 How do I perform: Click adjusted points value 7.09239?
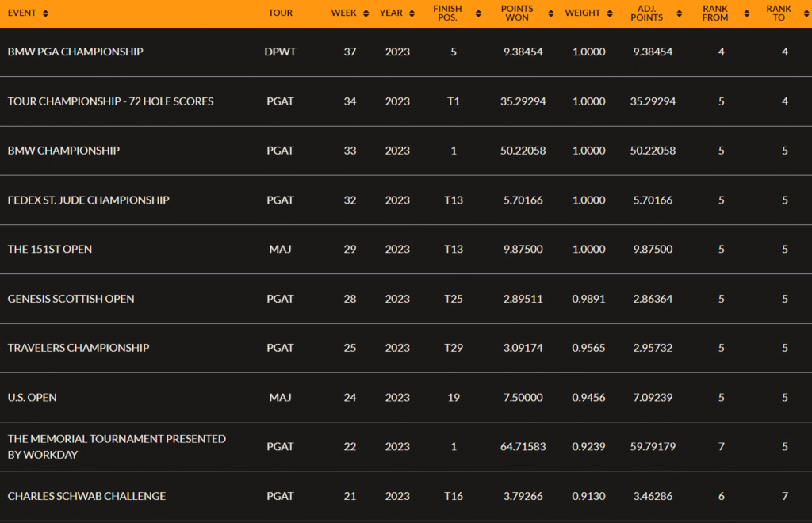coord(653,398)
